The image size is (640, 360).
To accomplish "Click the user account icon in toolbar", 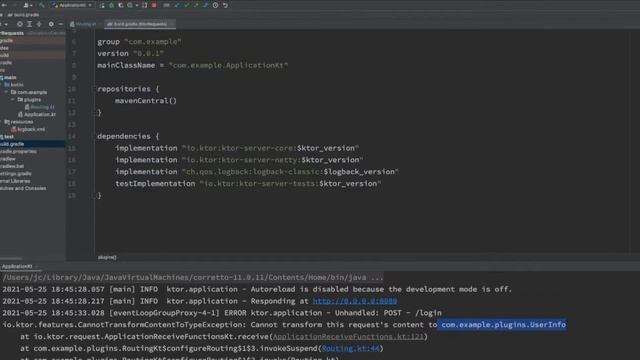I will (x=26, y=5).
